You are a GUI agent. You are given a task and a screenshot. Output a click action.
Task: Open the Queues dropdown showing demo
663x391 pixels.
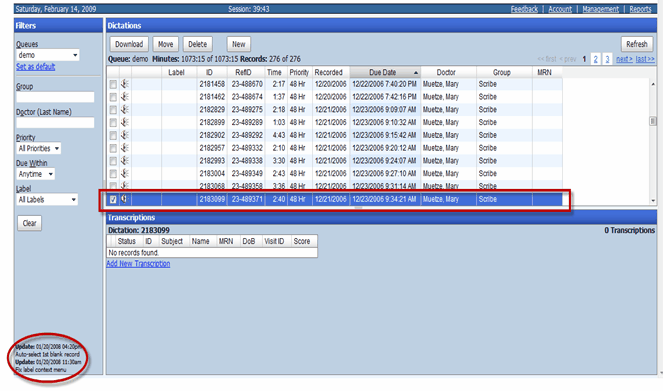[x=48, y=55]
